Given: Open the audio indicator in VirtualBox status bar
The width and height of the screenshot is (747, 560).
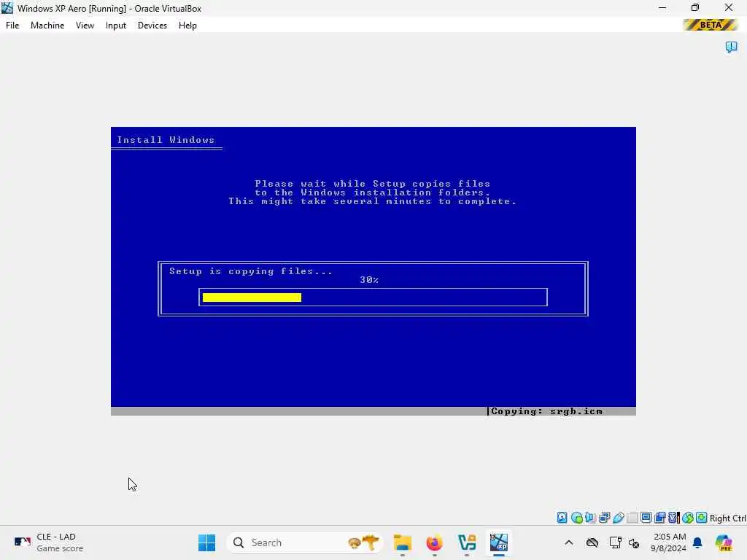Looking at the screenshot, I should point(590,518).
